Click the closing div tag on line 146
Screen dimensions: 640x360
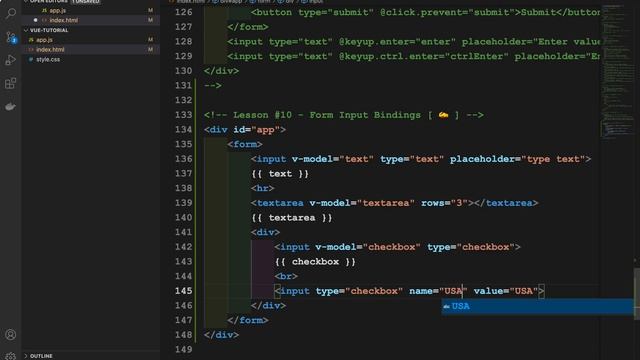[x=269, y=306]
